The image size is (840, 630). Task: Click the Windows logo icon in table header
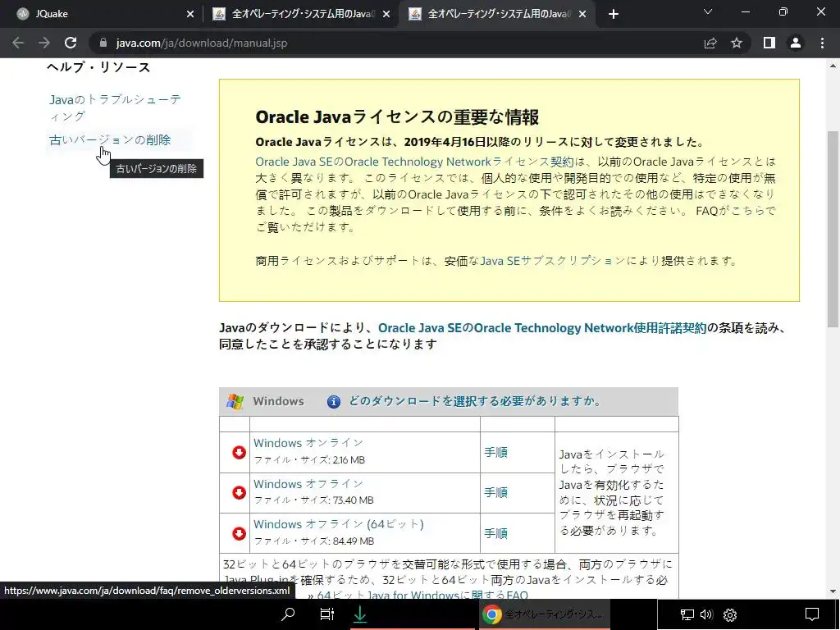235,401
